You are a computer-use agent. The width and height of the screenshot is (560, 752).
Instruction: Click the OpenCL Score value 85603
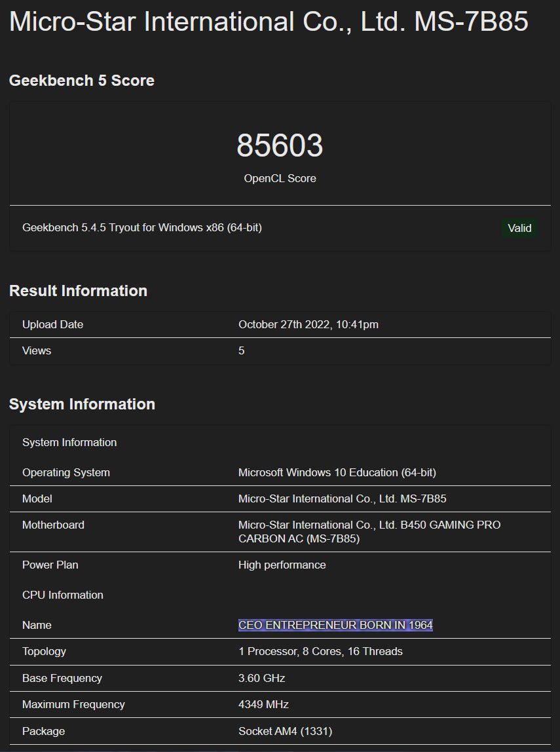click(x=280, y=145)
